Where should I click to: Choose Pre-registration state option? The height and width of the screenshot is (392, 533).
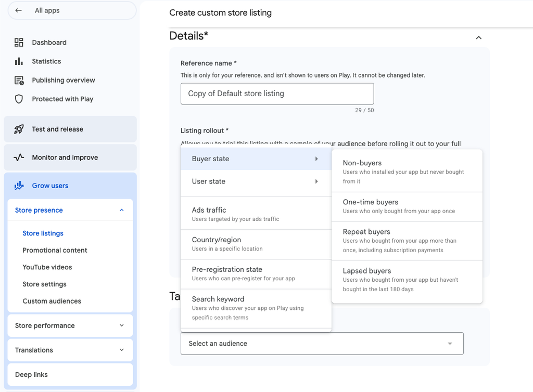[x=256, y=273]
